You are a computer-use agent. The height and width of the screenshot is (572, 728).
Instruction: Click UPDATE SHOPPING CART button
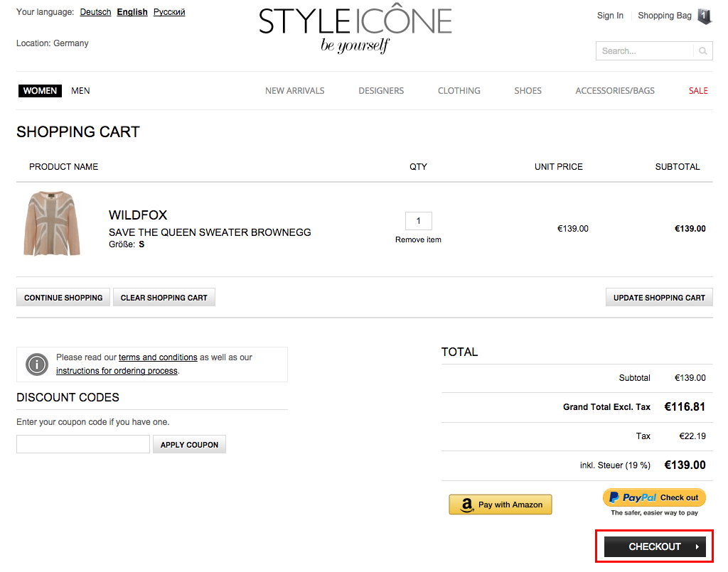pos(659,297)
